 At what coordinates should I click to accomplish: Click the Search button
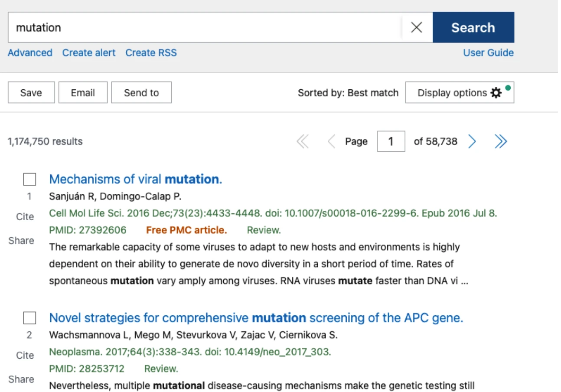click(473, 27)
